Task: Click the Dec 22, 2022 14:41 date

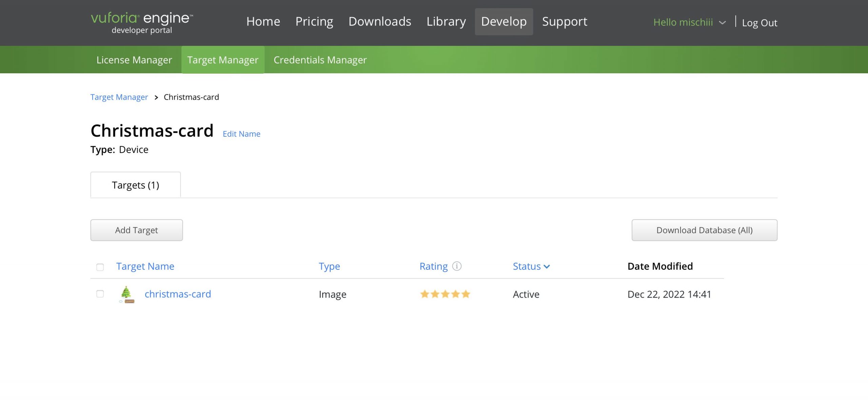Action: click(x=669, y=294)
